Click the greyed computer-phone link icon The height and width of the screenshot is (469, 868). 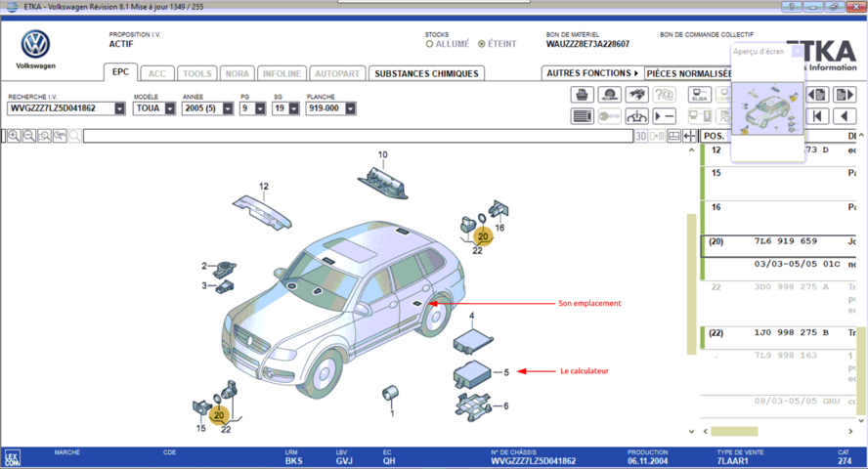(700, 116)
